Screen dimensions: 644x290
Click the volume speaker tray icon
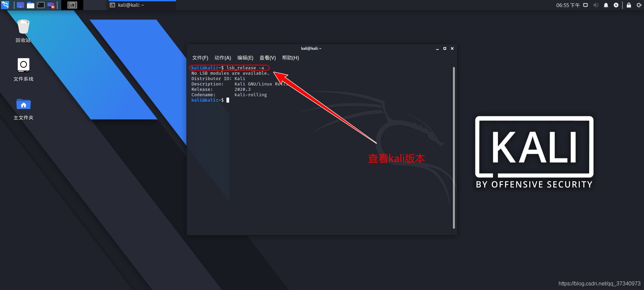point(596,5)
